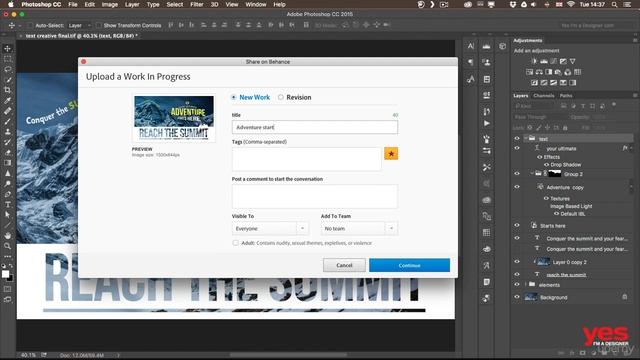Open the Histogram panel icon

pos(487,47)
